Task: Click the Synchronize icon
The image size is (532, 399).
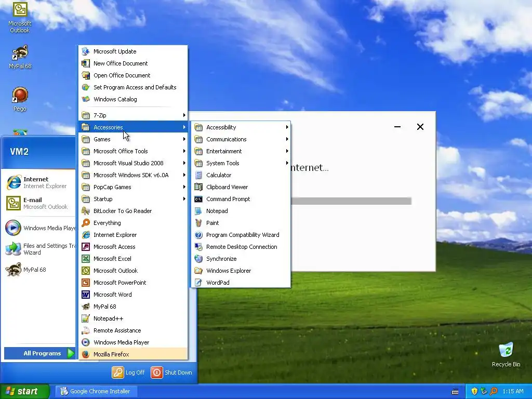Action: pos(198,259)
